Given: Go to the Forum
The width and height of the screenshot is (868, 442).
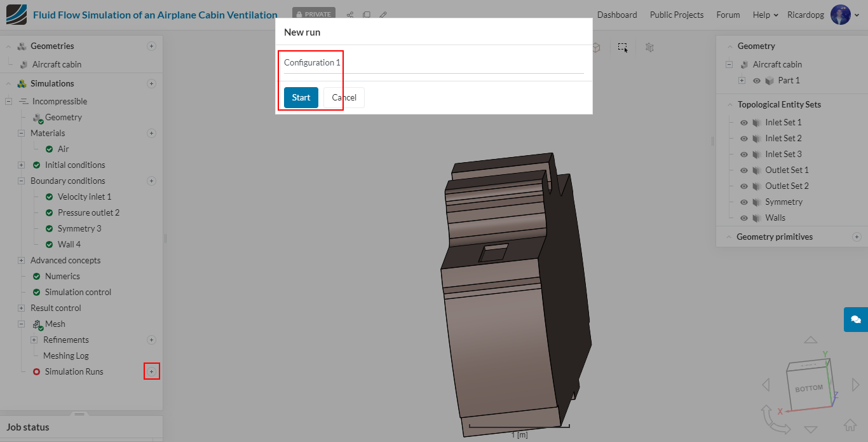Looking at the screenshot, I should pos(728,15).
